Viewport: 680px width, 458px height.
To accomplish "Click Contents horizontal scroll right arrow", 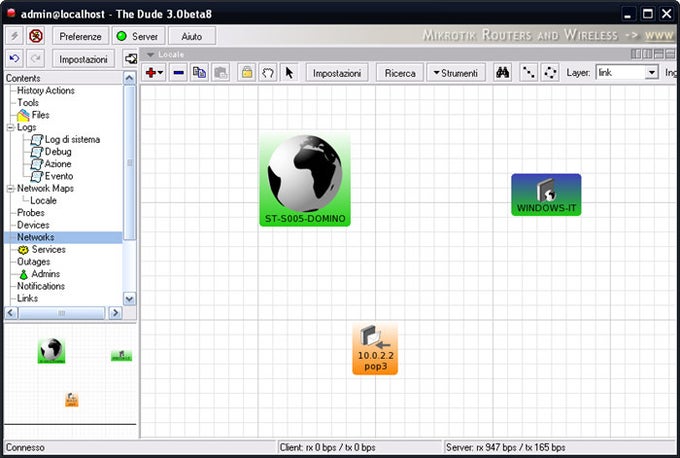I will click(x=115, y=313).
